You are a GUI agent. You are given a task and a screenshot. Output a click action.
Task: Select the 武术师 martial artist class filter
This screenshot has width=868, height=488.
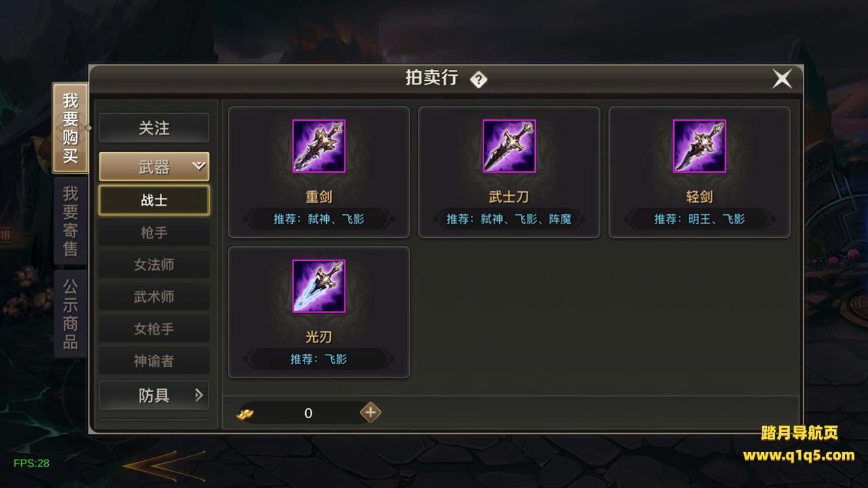pyautogui.click(x=155, y=297)
